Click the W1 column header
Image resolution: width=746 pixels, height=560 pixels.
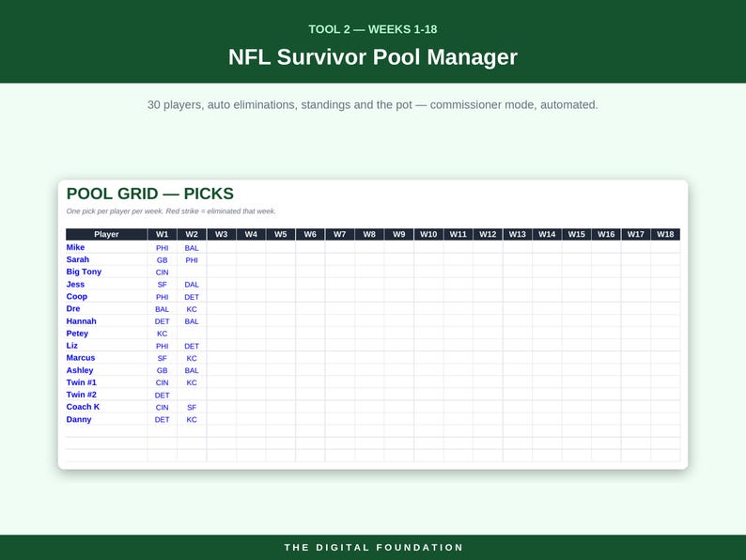tap(163, 234)
